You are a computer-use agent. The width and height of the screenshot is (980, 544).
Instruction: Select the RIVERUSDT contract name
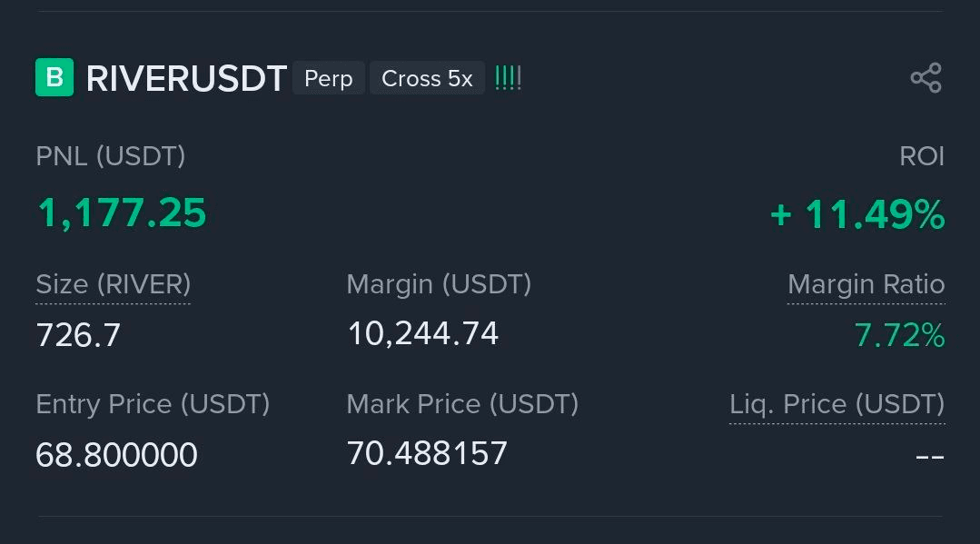tap(185, 78)
